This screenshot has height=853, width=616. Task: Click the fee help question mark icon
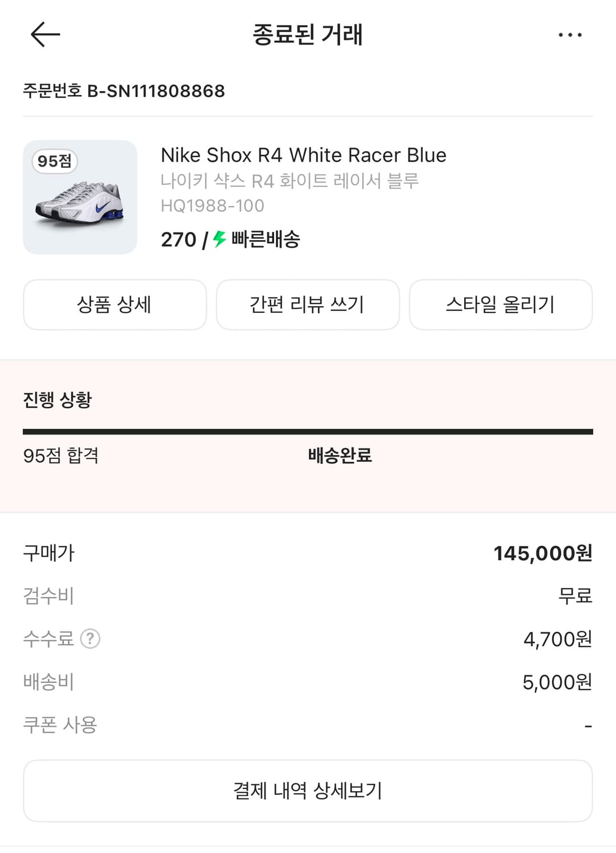pyautogui.click(x=90, y=639)
